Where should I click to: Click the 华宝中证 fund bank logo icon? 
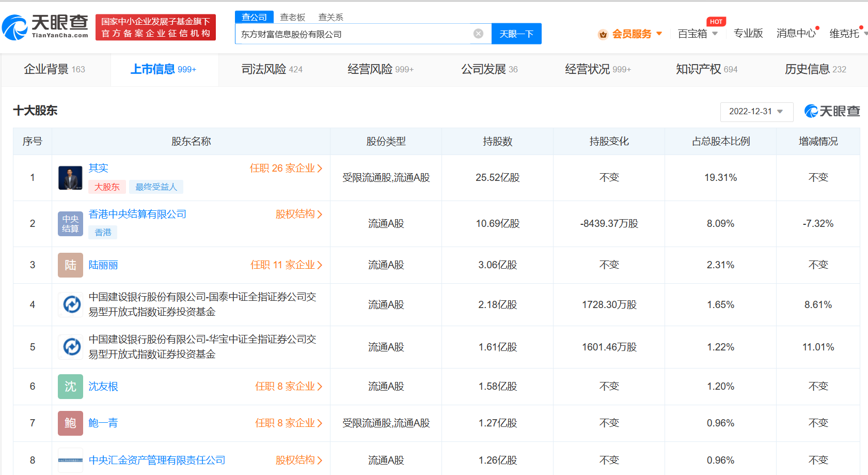(71, 347)
